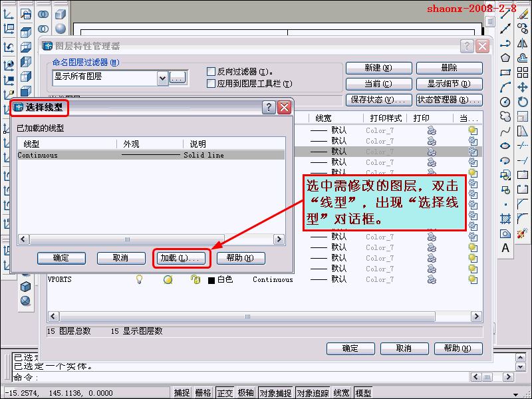Click 删除 in layer manager
532x399 pixels.
coord(450,68)
